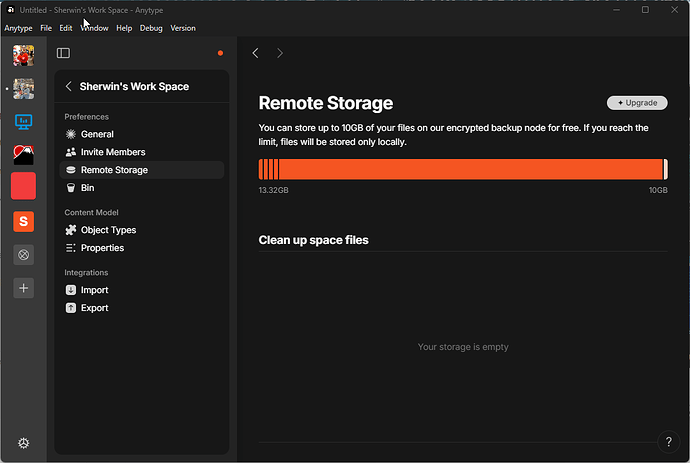Navigate forward with right arrow
This screenshot has height=463, width=690.
(x=280, y=53)
